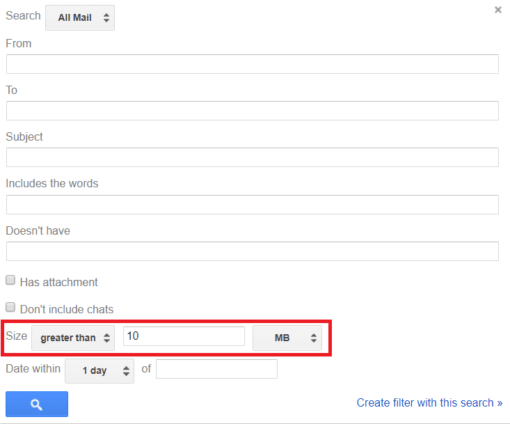This screenshot has height=424, width=510.
Task: Open the All Mail search scope dropdown
Action: tap(80, 18)
